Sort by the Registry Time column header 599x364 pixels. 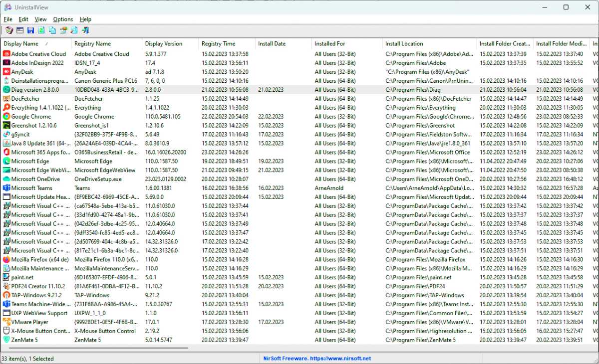pos(227,44)
